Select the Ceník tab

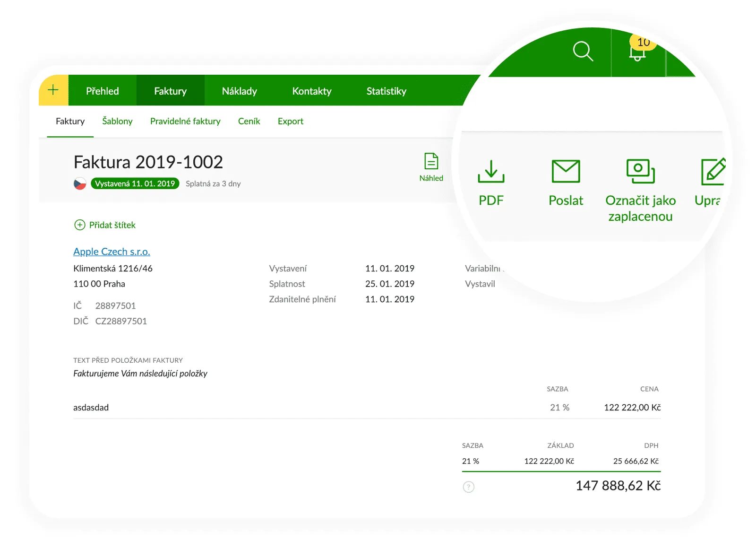click(x=249, y=121)
